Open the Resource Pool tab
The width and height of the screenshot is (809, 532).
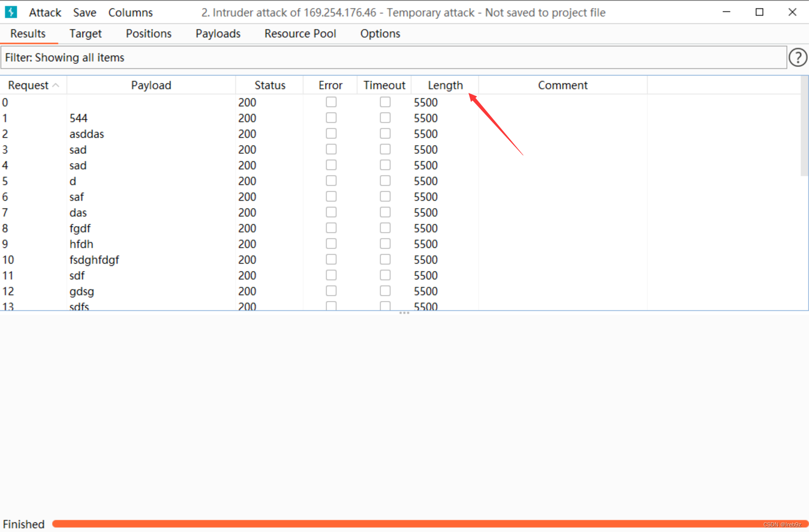point(300,33)
